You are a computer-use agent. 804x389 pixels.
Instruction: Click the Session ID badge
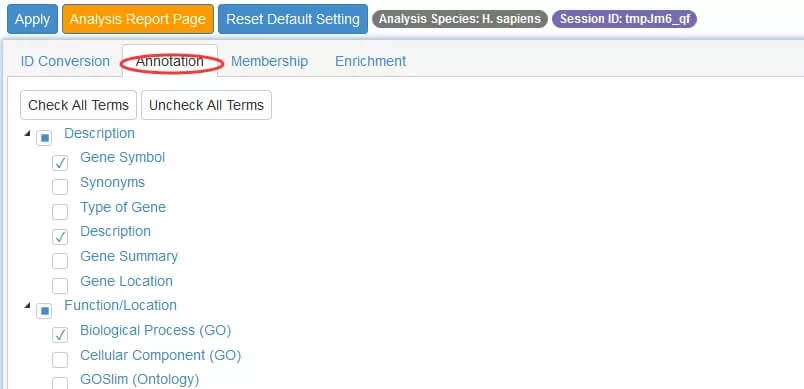tap(625, 19)
